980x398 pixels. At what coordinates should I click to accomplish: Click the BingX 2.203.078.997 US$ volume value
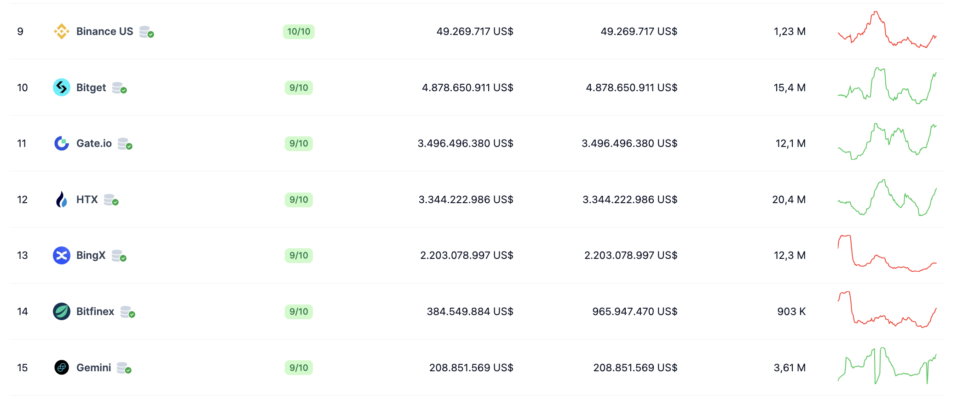click(x=467, y=255)
